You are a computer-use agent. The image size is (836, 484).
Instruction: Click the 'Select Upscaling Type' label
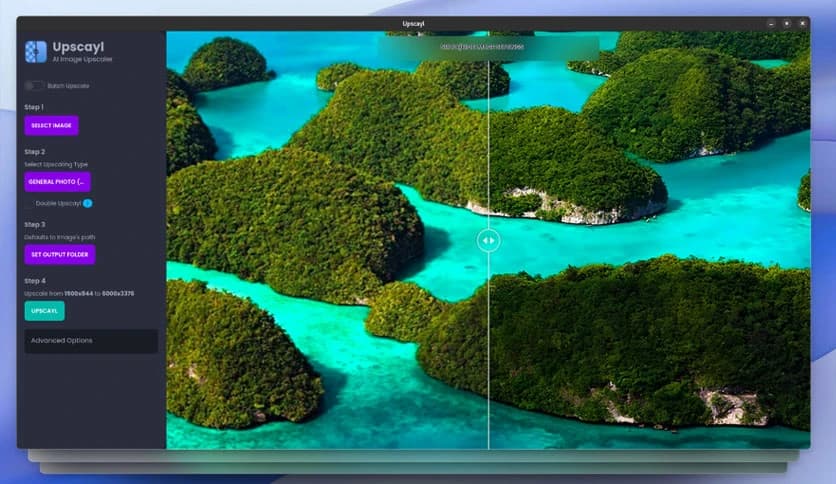[x=56, y=164]
